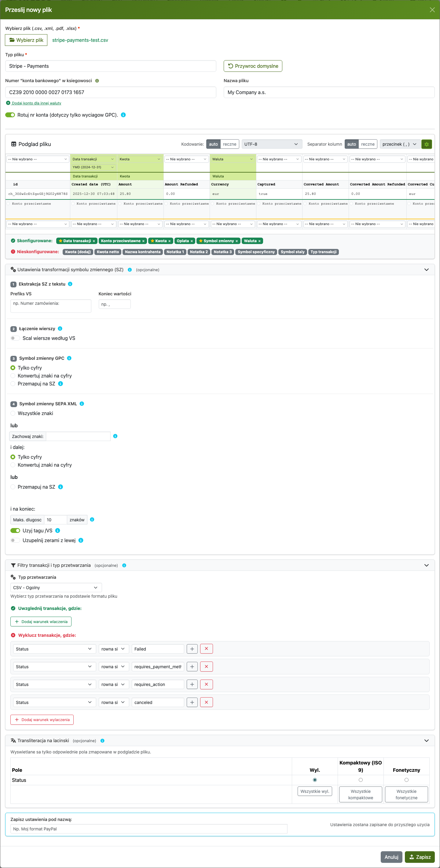Click the Zapisz ustawienia pod nazwą field
The width and height of the screenshot is (440, 868).
149,829
